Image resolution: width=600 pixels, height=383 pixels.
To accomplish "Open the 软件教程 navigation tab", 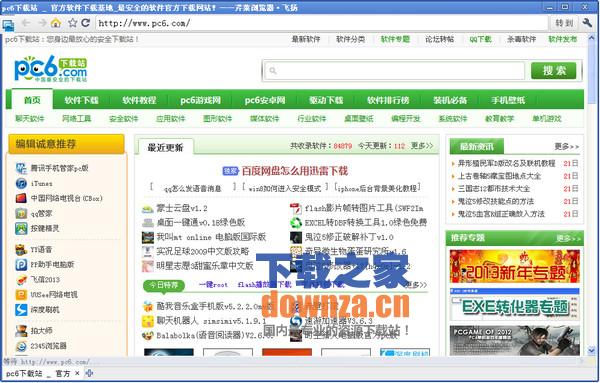I will point(139,100).
